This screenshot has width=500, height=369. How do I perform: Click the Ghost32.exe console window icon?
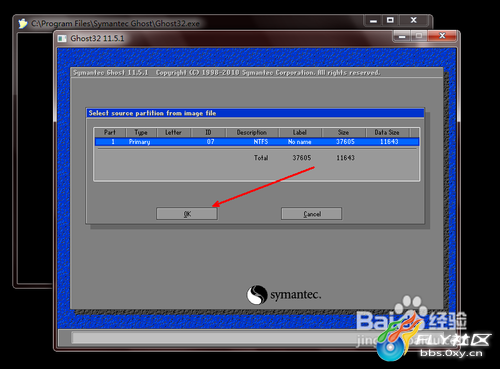point(23,24)
